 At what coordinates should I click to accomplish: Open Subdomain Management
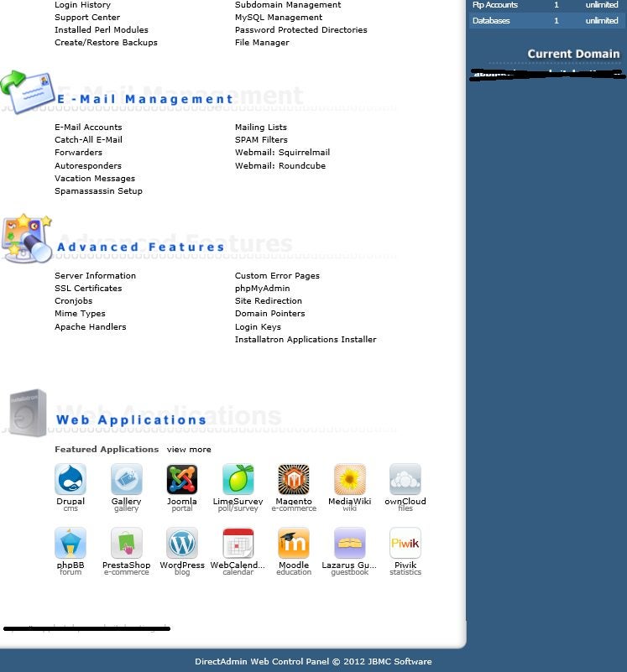pyautogui.click(x=288, y=5)
